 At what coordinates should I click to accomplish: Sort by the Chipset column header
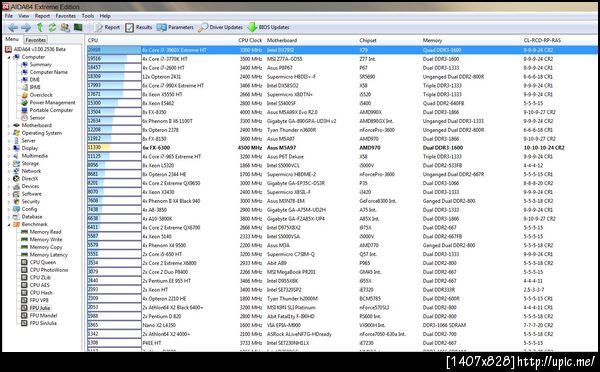368,40
